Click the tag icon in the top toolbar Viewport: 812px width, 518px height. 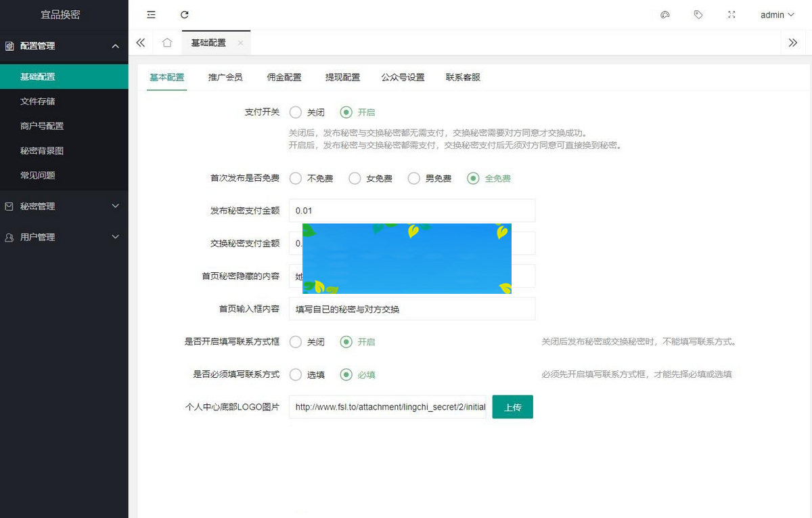click(698, 14)
